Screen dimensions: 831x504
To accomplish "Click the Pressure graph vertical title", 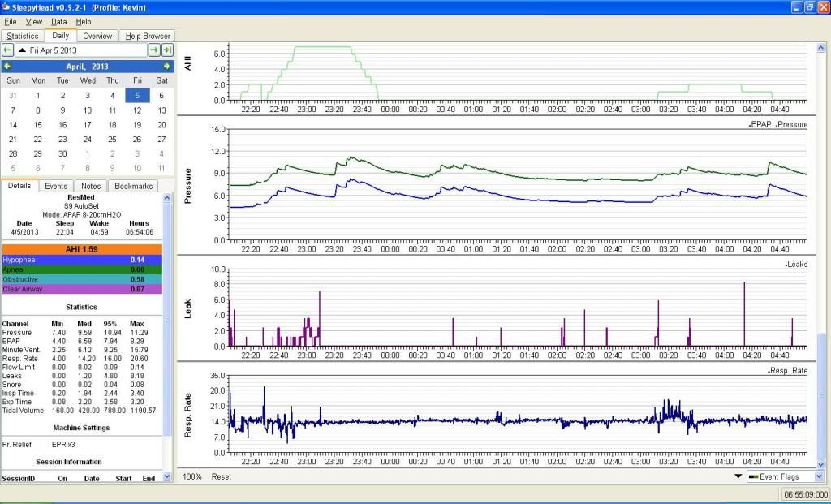I will pyautogui.click(x=187, y=186).
